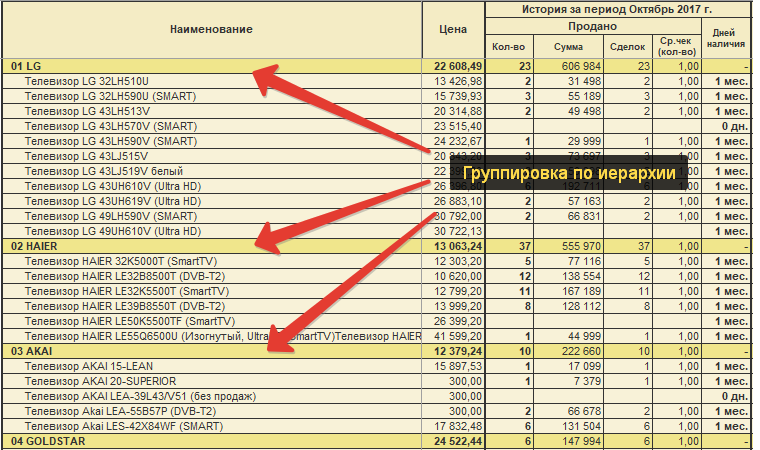The height and width of the screenshot is (450, 760).
Task: Select the 02 HAIER group row
Action: [x=377, y=246]
